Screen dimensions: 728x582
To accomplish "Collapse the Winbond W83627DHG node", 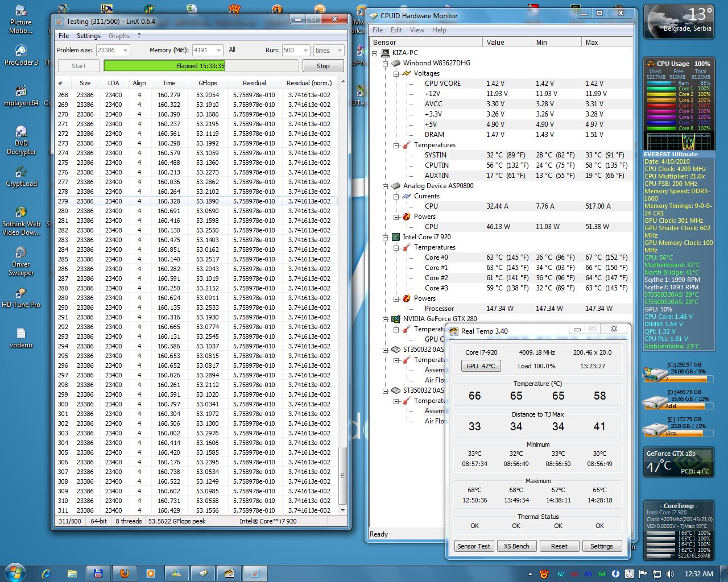I will click(386, 63).
